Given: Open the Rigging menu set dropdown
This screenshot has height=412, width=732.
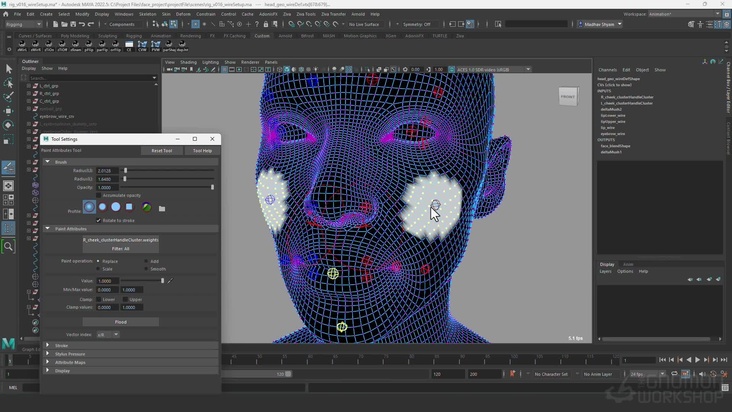Looking at the screenshot, I should click(23, 24).
